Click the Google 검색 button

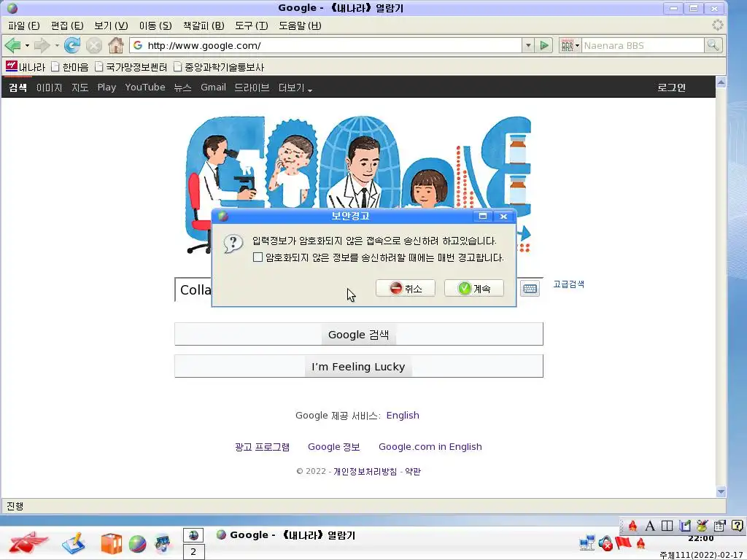tap(359, 334)
